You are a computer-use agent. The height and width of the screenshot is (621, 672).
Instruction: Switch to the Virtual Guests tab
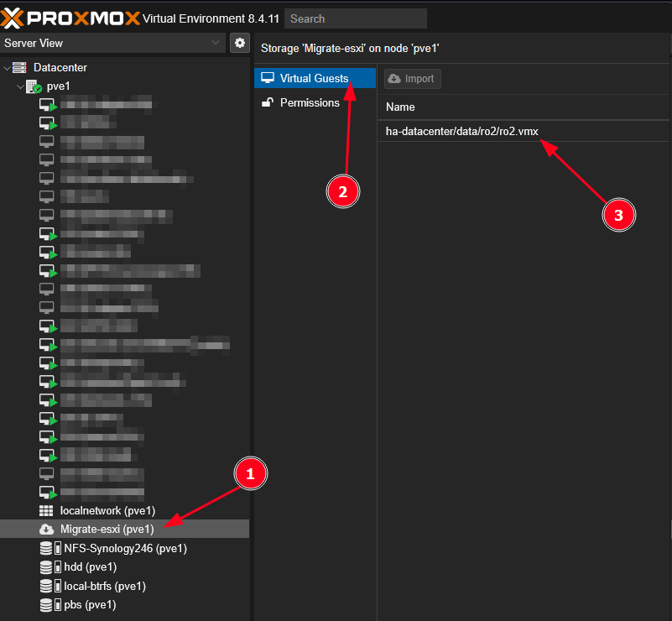(314, 78)
